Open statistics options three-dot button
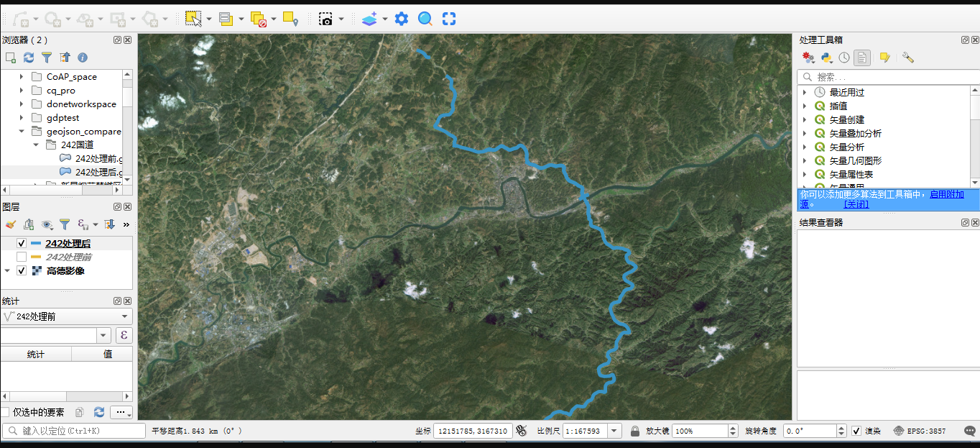Screen dimensions: 980x448 tap(121, 412)
